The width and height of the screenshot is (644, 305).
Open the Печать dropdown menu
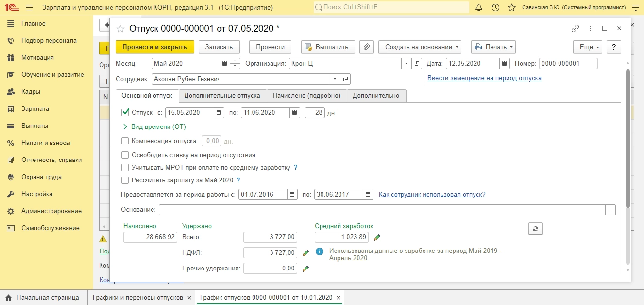[493, 47]
